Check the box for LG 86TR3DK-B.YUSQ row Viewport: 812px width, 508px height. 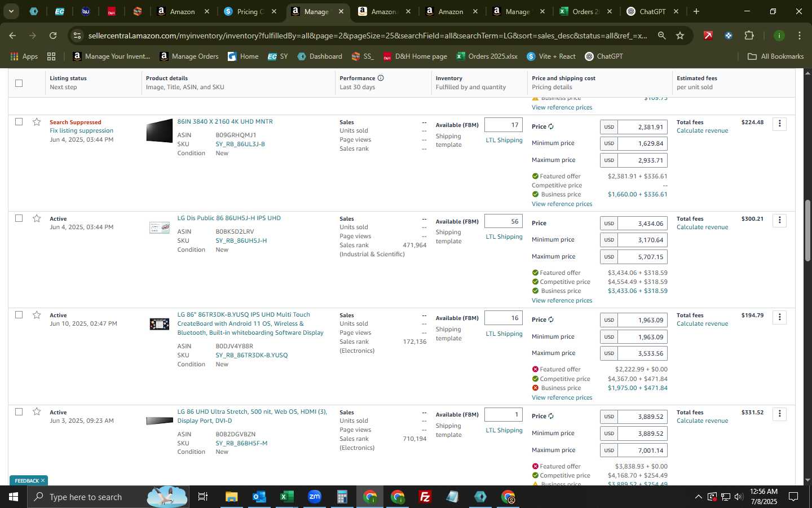coord(19,315)
